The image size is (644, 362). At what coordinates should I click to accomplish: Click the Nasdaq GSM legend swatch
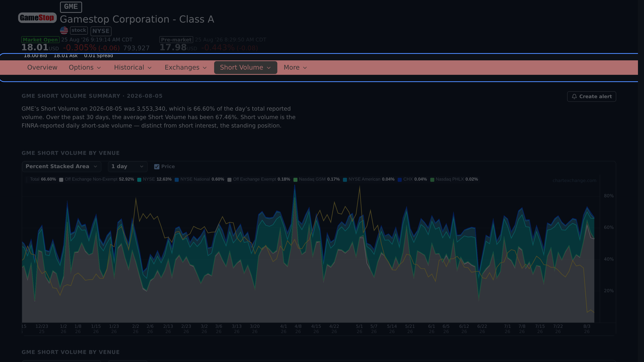[295, 180]
